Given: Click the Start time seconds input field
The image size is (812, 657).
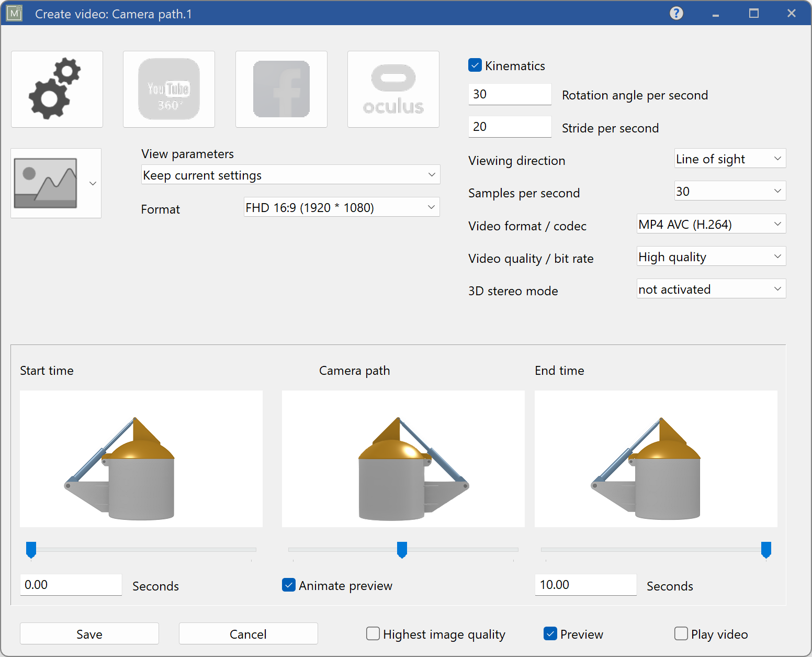Looking at the screenshot, I should pyautogui.click(x=71, y=585).
